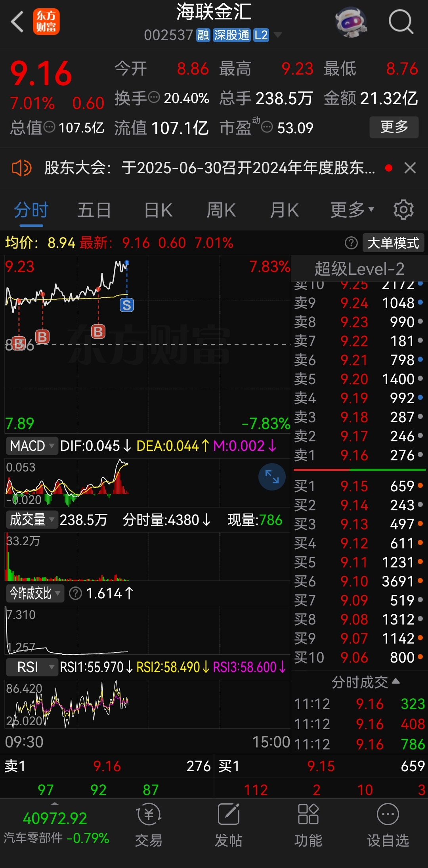The width and height of the screenshot is (428, 868).
Task: Select the 买6 order row at 9.10
Action: tap(359, 581)
